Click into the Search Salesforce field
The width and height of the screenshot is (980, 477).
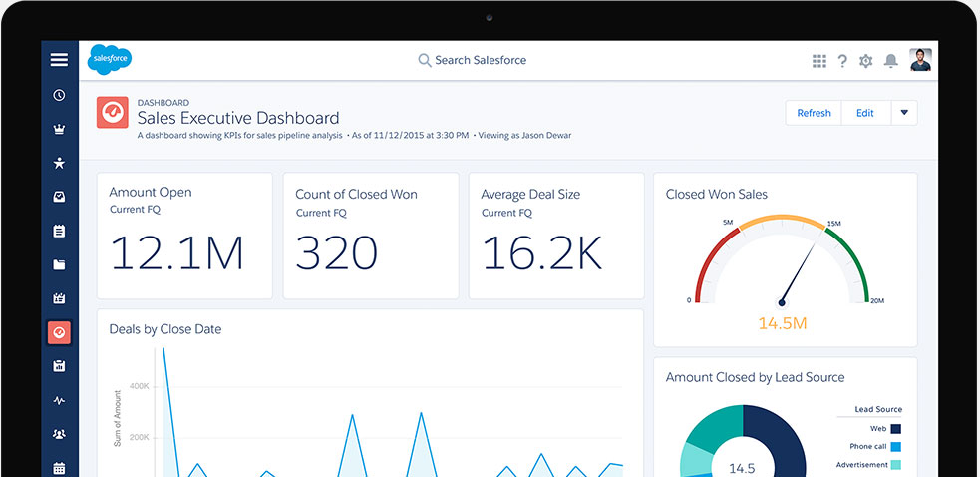pyautogui.click(x=480, y=60)
